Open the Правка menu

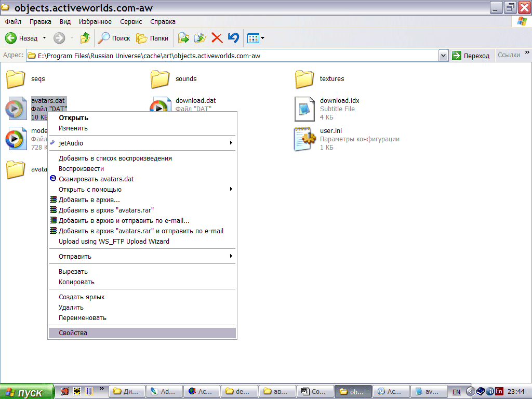pos(41,22)
